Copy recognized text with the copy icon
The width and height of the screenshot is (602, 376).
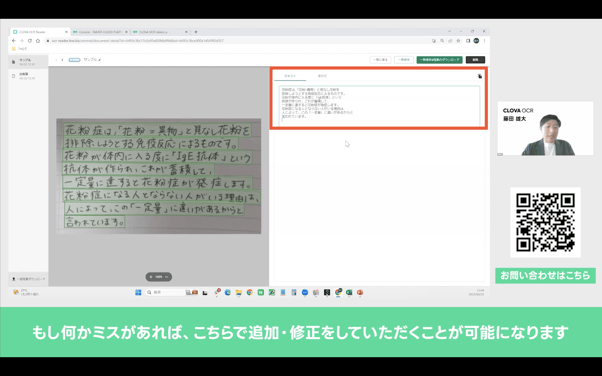(480, 76)
